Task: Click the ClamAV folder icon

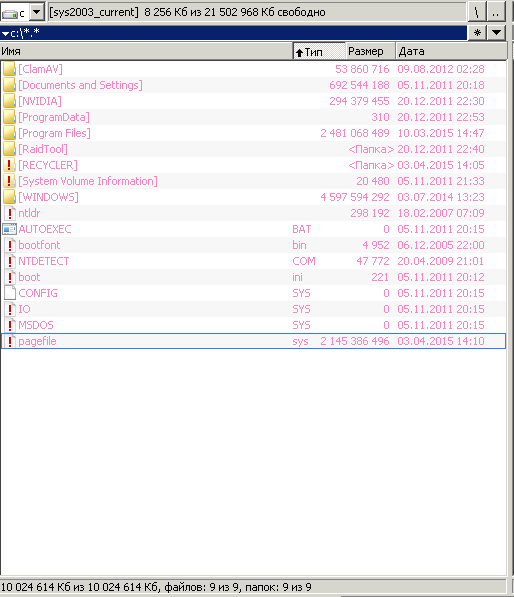Action: click(x=9, y=69)
